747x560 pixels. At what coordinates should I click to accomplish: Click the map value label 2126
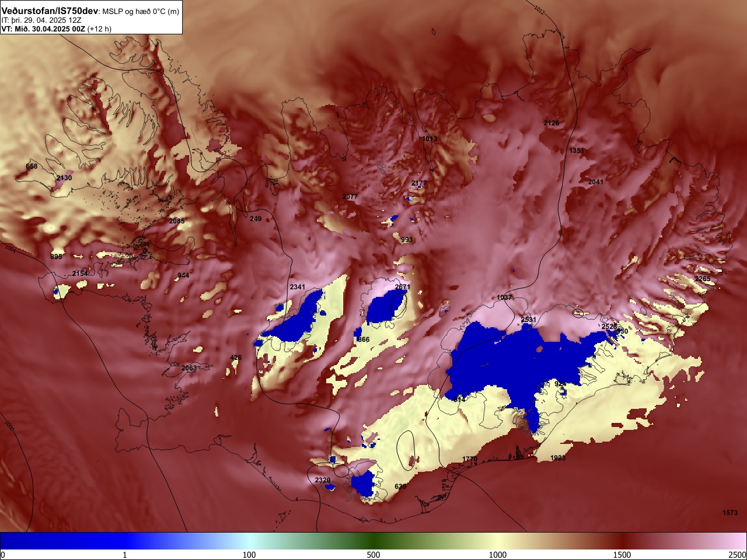[x=551, y=123]
